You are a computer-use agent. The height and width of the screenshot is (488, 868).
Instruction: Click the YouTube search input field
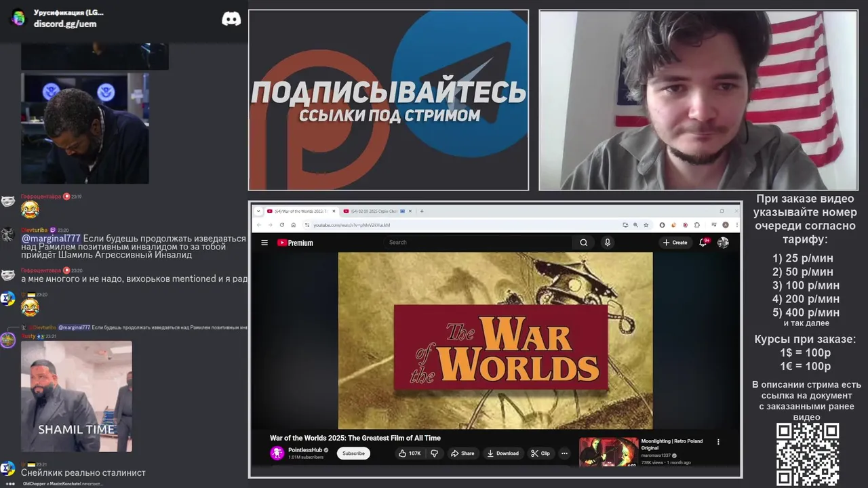point(480,243)
